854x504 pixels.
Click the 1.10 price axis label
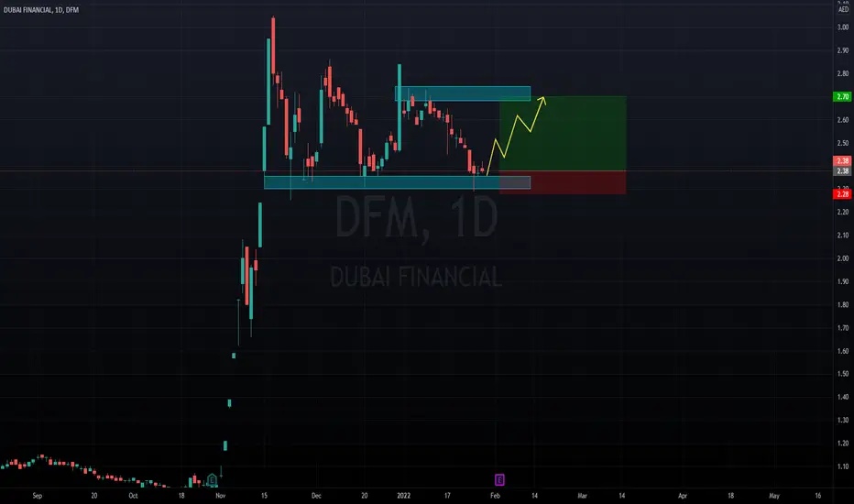pos(843,467)
